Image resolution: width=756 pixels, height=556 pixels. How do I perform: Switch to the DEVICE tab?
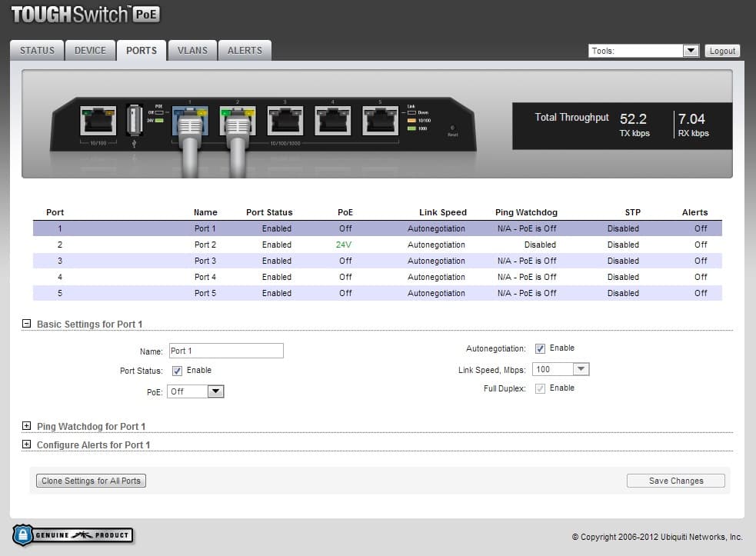click(x=90, y=51)
